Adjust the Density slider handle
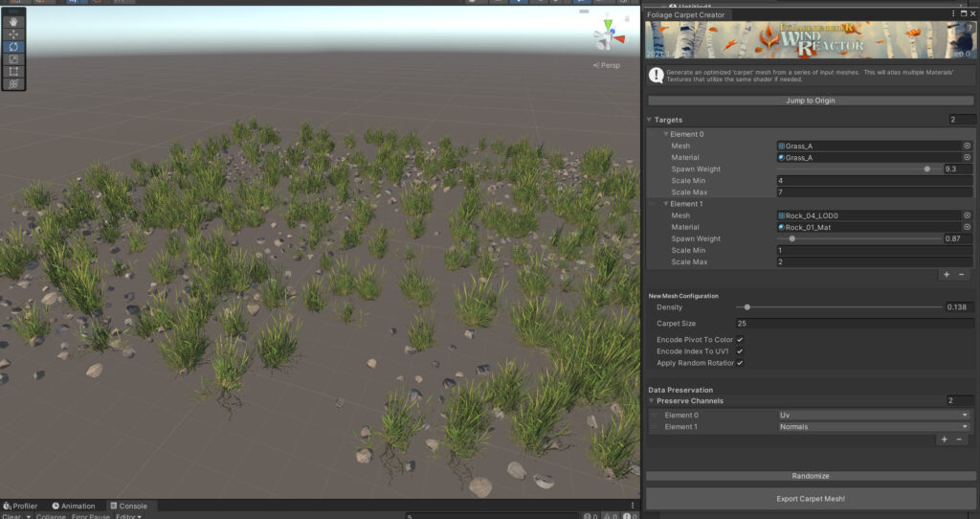 coord(747,307)
